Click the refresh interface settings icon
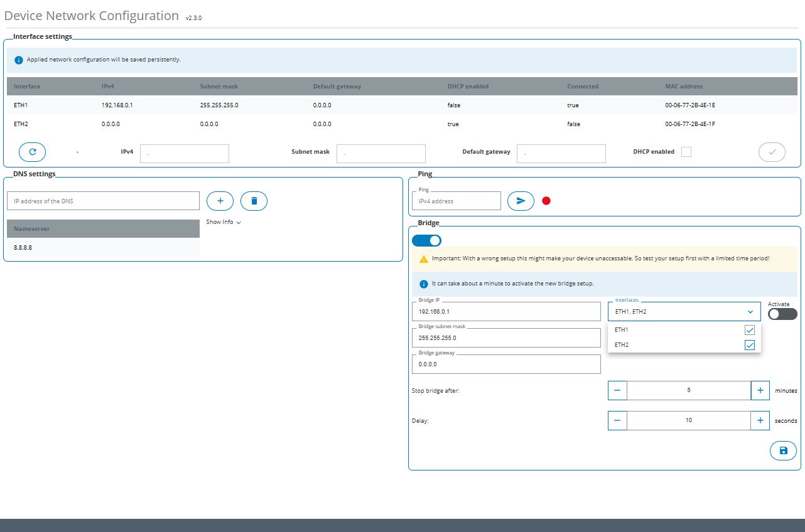 [32, 152]
